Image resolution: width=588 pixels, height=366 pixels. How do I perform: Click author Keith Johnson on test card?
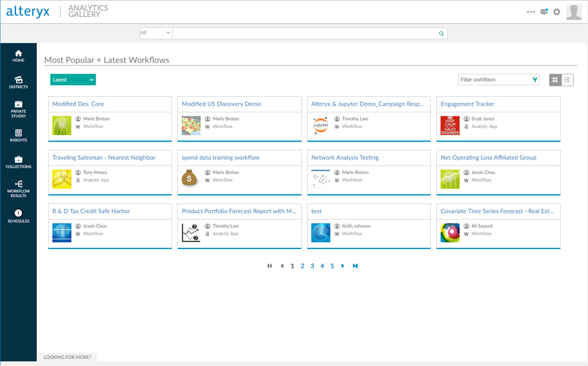[356, 226]
